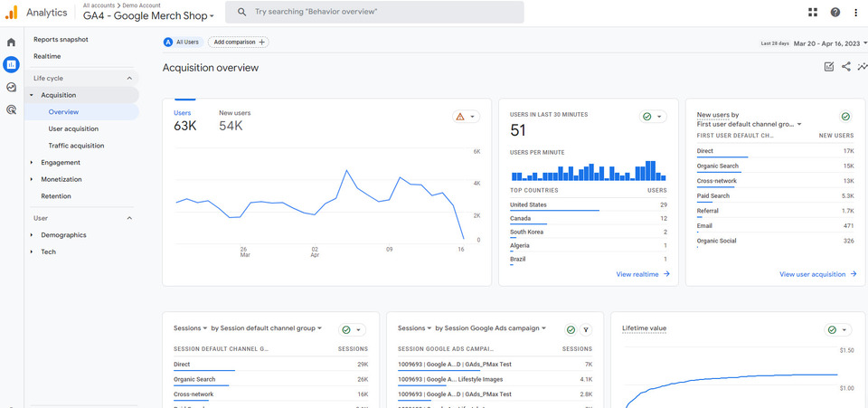Open the Explore icon in left rail
The height and width of the screenshot is (408, 868).
(11, 87)
